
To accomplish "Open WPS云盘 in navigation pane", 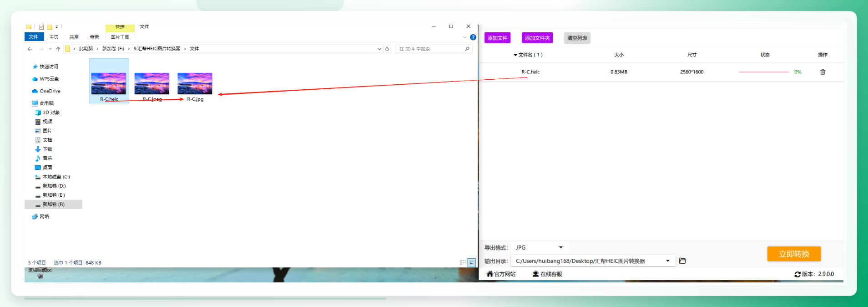I will [45, 79].
